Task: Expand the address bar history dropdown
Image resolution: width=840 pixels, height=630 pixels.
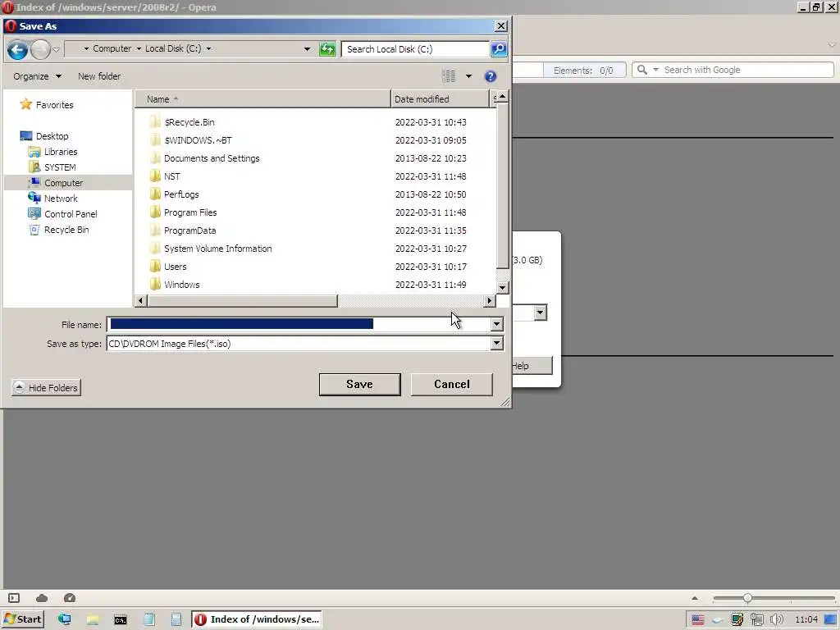Action: click(307, 49)
